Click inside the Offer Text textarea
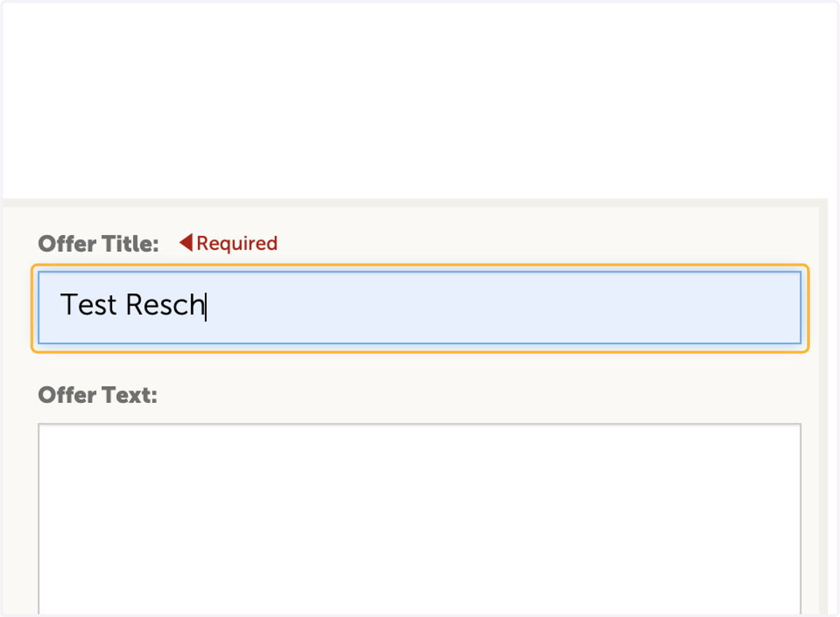The image size is (840, 617). coord(419,519)
